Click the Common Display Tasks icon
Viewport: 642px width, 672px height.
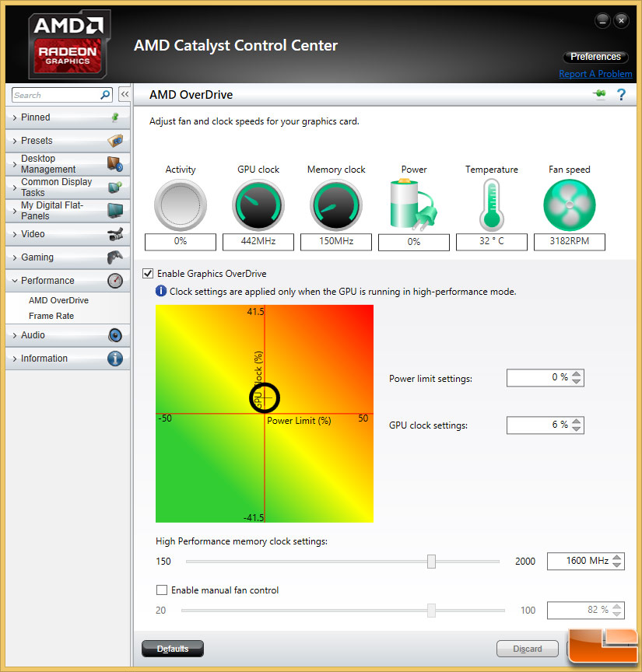point(115,187)
